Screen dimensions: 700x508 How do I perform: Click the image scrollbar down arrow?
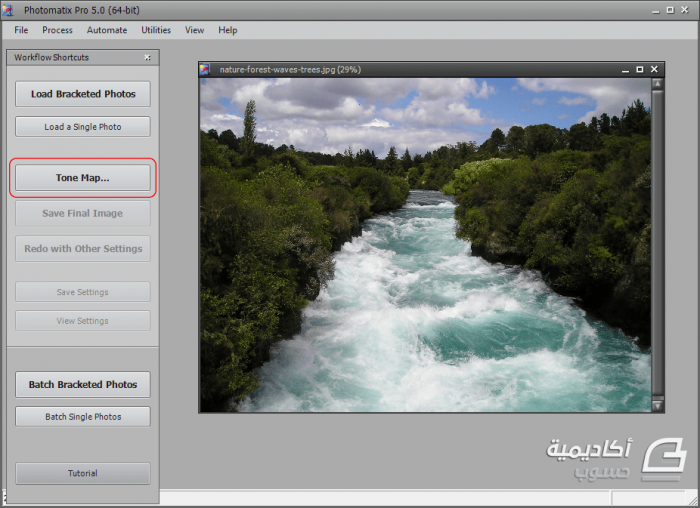[x=657, y=405]
